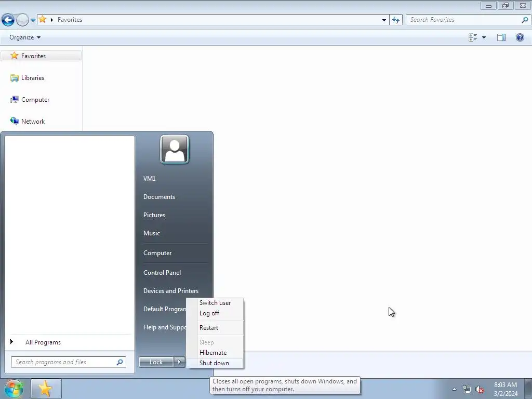Open the More view options dropdown arrow
This screenshot has width=532, height=399.
484,37
